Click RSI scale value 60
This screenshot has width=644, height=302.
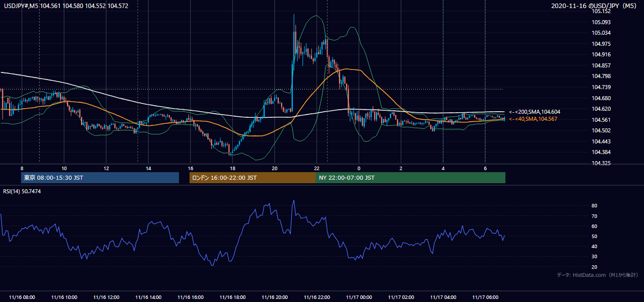[x=595, y=226]
